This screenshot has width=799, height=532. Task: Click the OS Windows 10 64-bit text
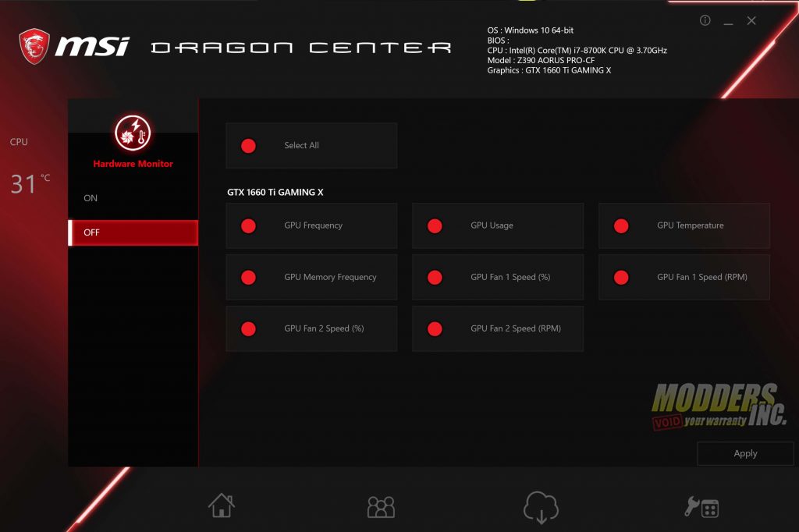coord(530,30)
